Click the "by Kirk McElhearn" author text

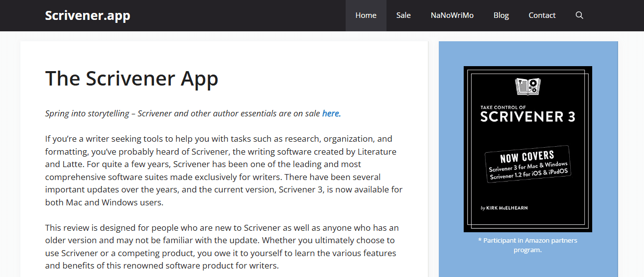click(504, 208)
